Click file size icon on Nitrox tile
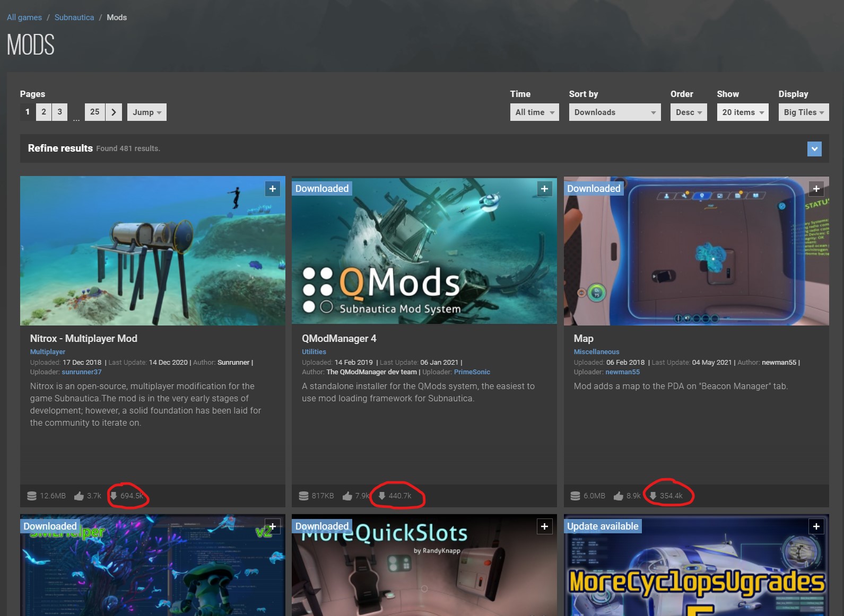 click(x=32, y=496)
